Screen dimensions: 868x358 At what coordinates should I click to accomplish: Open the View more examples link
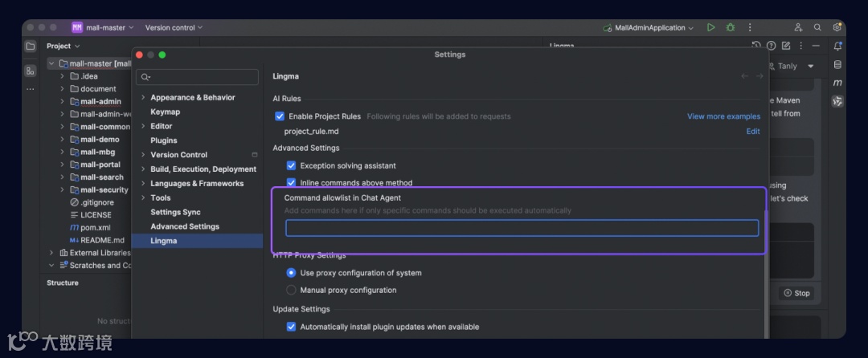tap(723, 116)
